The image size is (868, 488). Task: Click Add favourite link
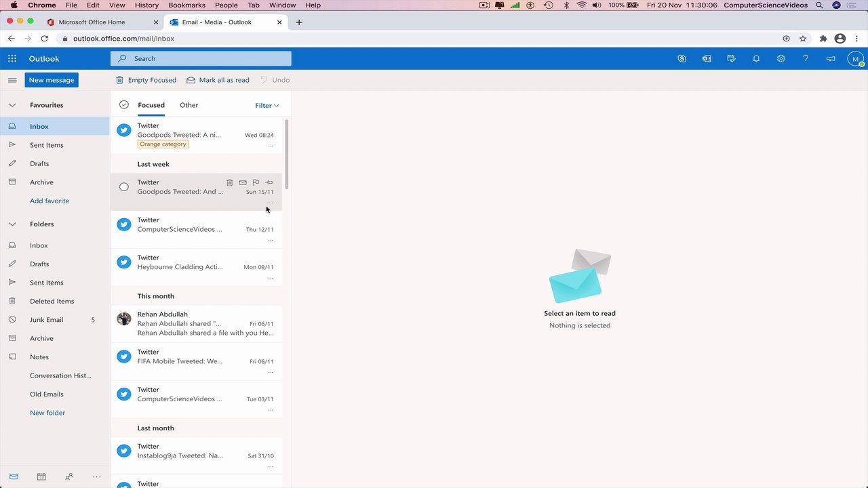tap(50, 201)
